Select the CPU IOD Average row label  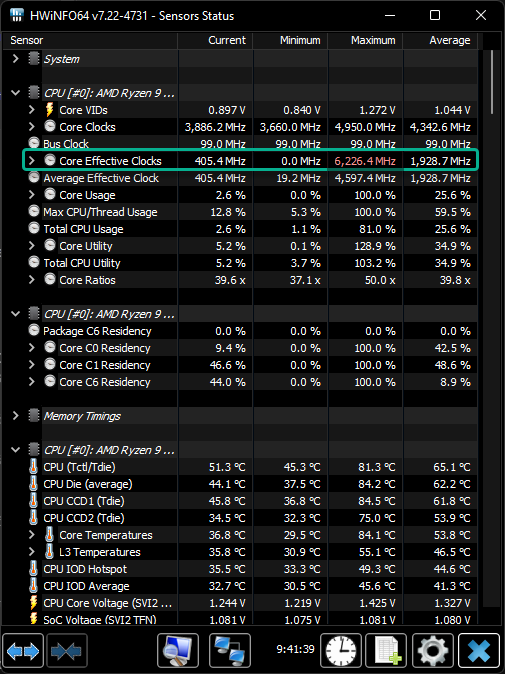(x=86, y=586)
